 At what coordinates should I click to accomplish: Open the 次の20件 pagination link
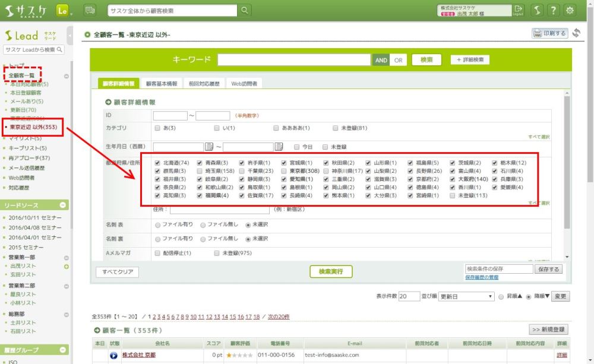pyautogui.click(x=279, y=316)
